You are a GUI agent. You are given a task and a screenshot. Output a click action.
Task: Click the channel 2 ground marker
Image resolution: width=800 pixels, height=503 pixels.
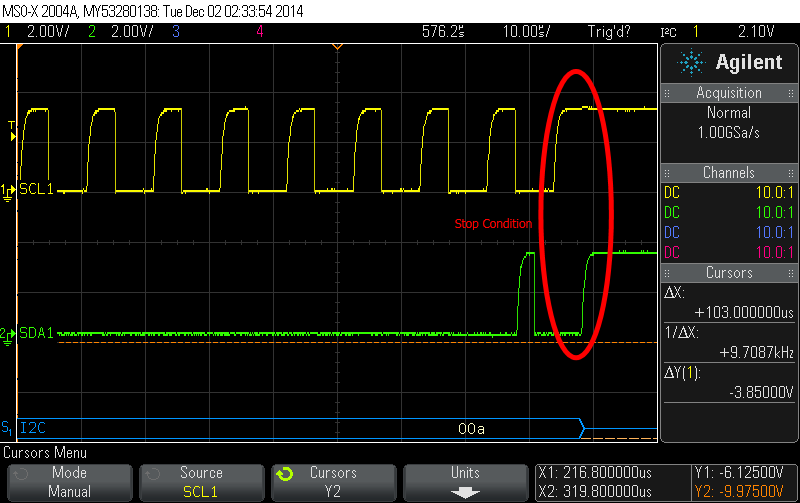click(x=8, y=336)
